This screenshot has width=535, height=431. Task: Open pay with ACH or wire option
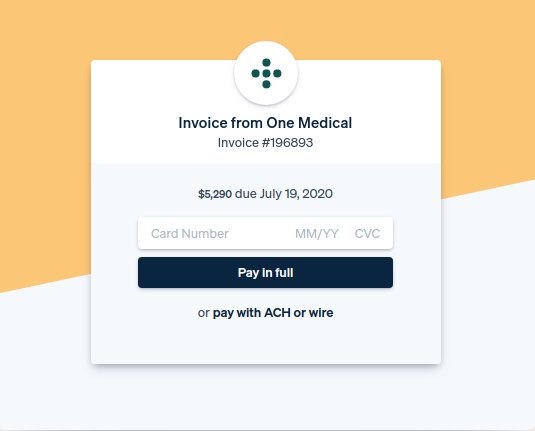pos(273,313)
